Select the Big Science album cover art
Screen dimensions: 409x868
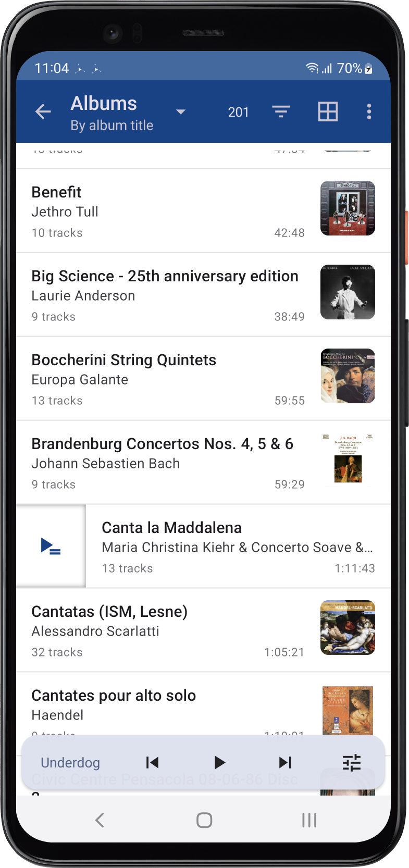[348, 292]
